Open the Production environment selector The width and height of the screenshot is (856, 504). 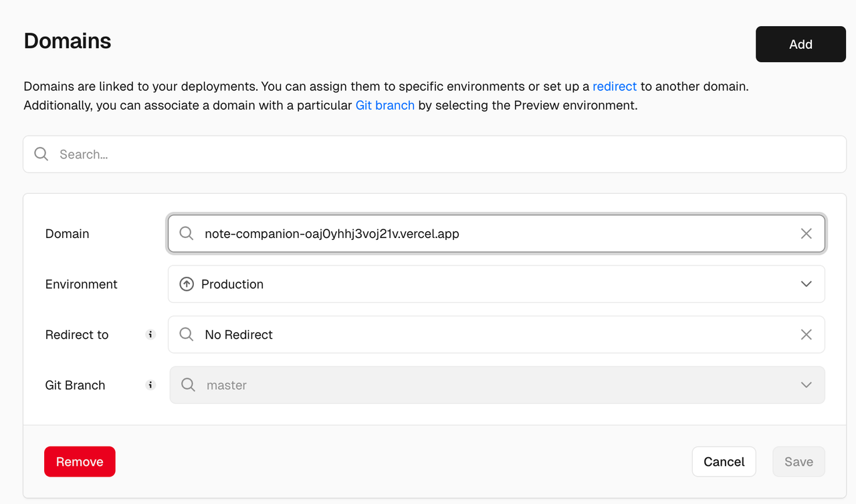tap(495, 284)
